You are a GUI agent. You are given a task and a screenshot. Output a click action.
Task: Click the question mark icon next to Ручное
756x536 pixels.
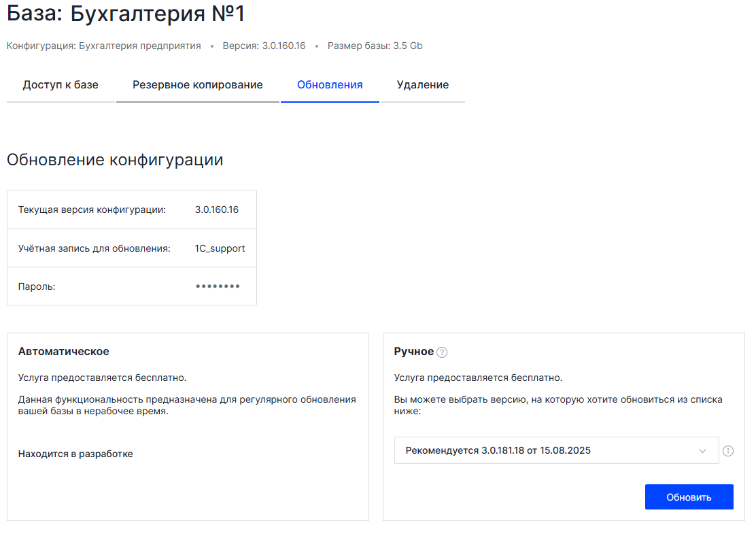(442, 352)
